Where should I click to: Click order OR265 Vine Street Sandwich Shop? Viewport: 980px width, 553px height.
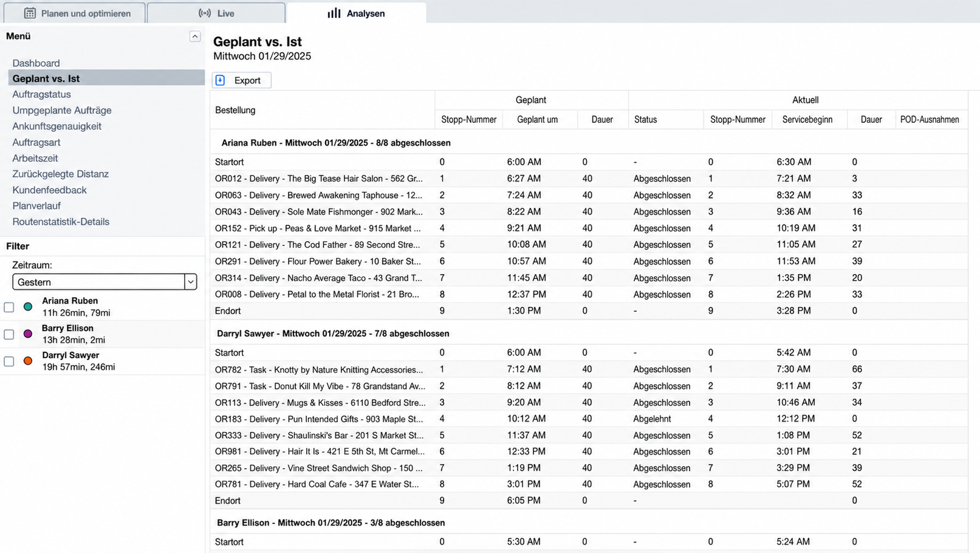point(318,468)
